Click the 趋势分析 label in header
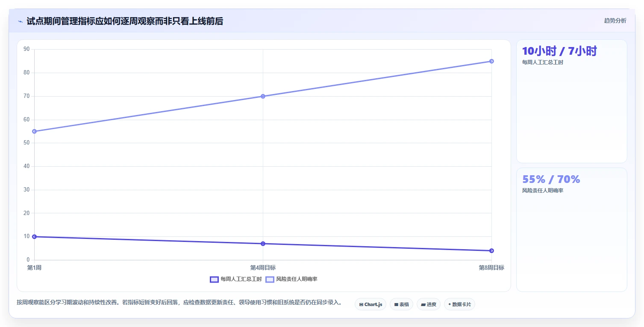The image size is (644, 327). tap(615, 21)
